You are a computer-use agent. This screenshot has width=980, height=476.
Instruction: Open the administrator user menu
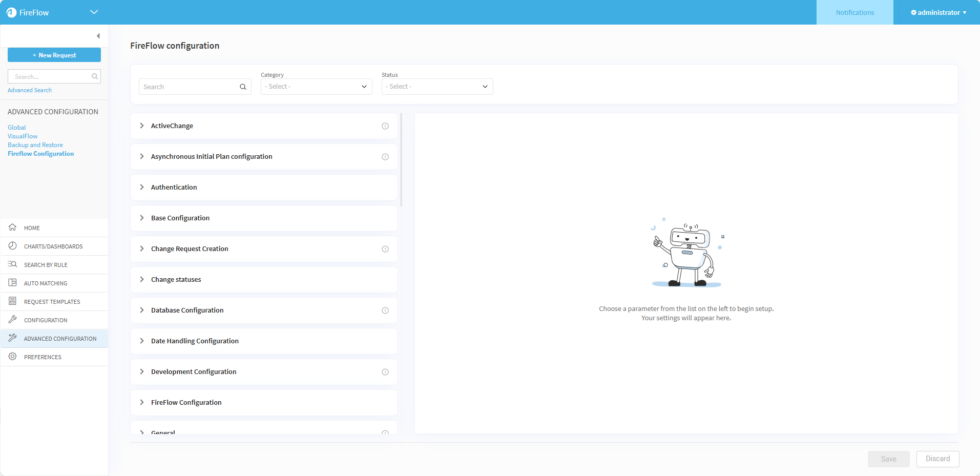938,12
